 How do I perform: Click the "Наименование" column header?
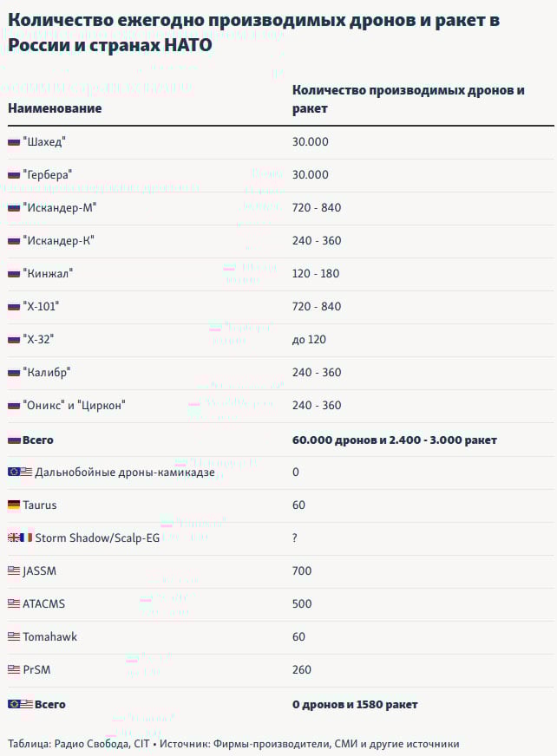(55, 108)
